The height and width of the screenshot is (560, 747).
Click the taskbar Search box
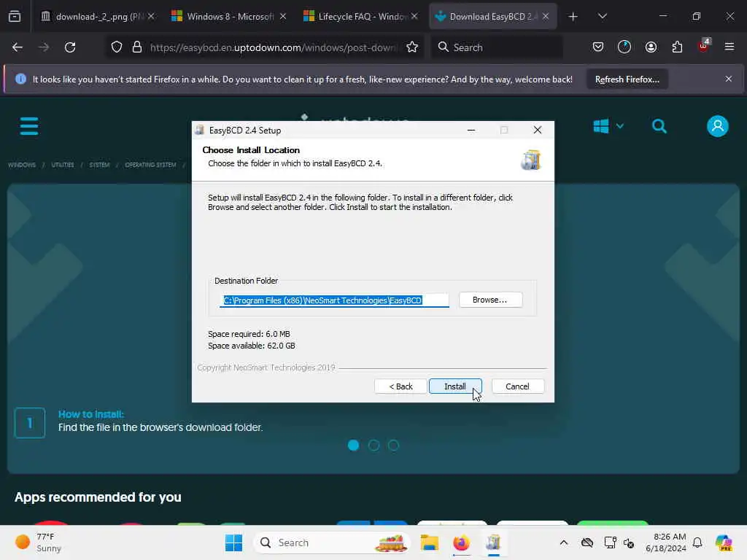tap(332, 542)
